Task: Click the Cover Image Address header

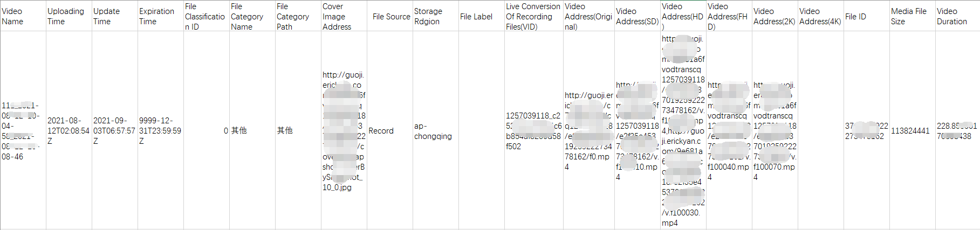Action: click(x=344, y=16)
